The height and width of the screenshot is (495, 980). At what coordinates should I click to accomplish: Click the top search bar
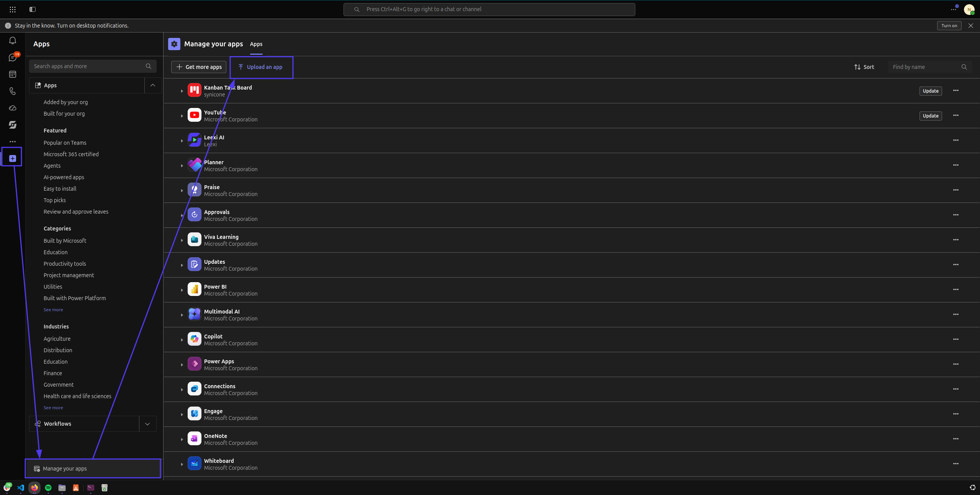(x=489, y=10)
